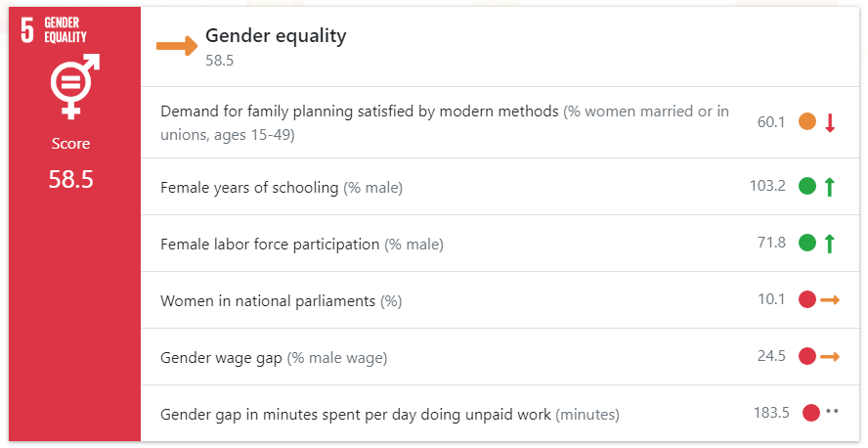
Task: Click the red dot for gender wage gap
Action: click(x=807, y=356)
